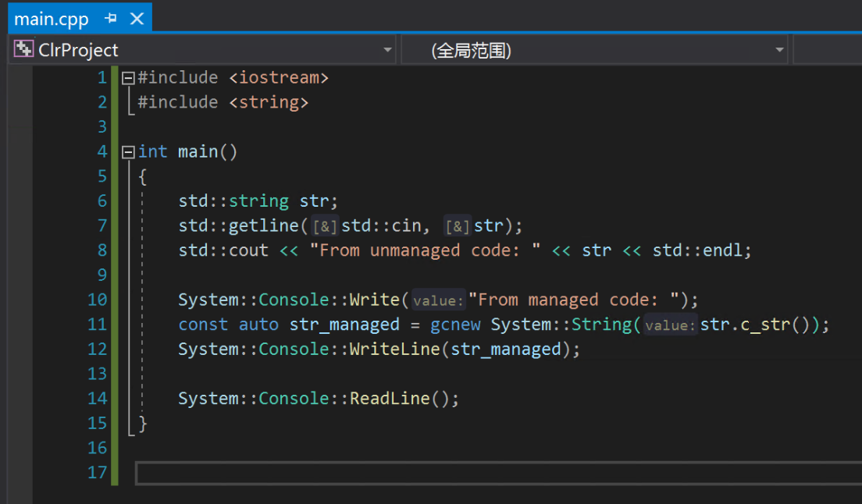Open the ClrProject dropdown arrow
862x504 pixels.
point(388,51)
